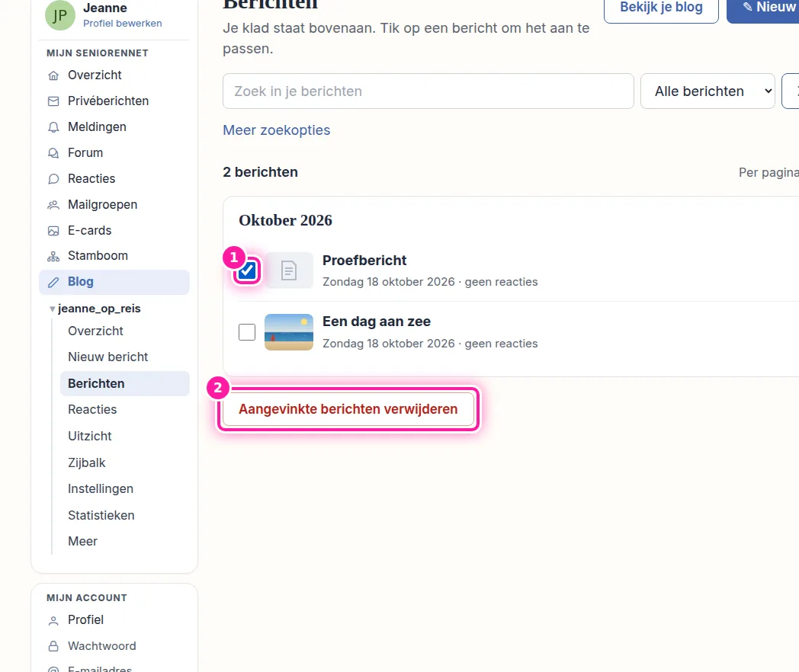Viewport: 799px width, 672px height.
Task: Click the people icon for Mailgroepen
Action: click(53, 205)
